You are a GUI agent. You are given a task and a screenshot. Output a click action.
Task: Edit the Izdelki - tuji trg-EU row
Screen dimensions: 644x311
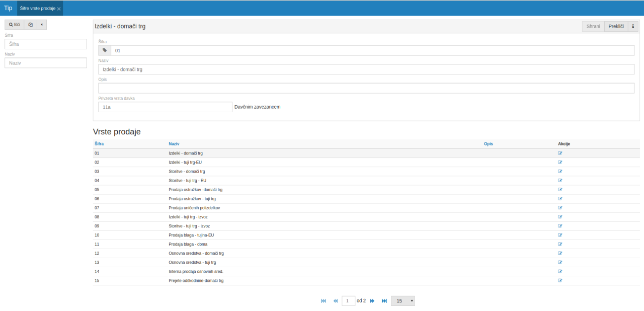[x=560, y=162]
